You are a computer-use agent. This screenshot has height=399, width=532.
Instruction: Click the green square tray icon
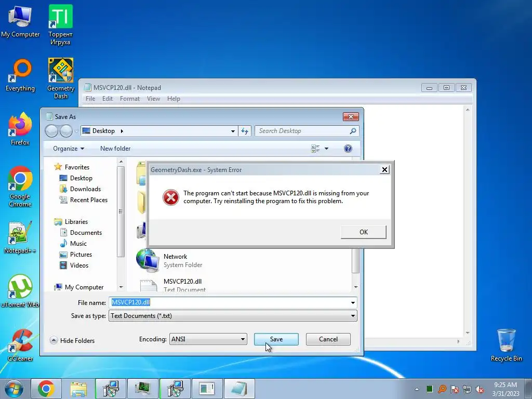(x=430, y=389)
